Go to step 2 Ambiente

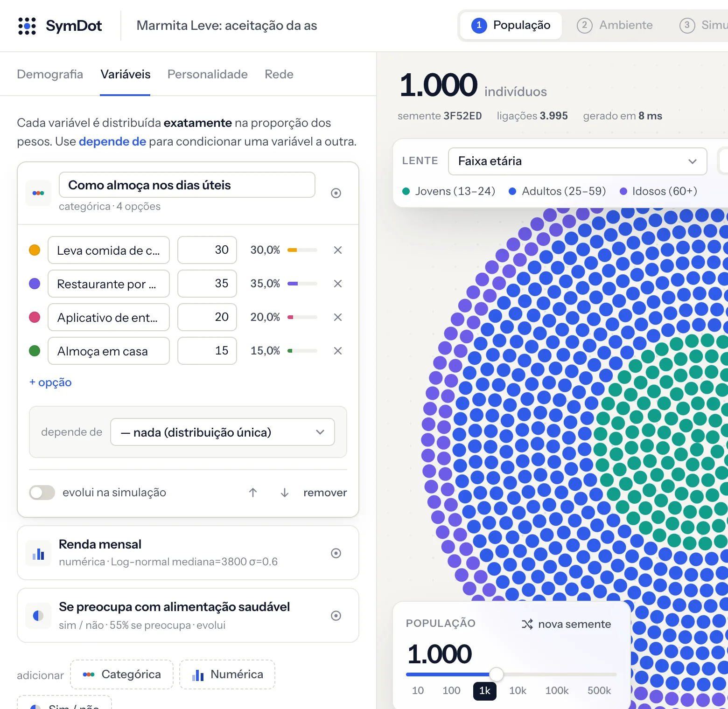coord(615,25)
